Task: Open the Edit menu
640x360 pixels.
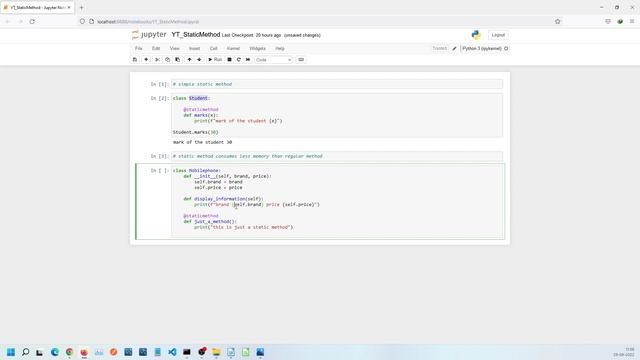Action: pos(156,49)
